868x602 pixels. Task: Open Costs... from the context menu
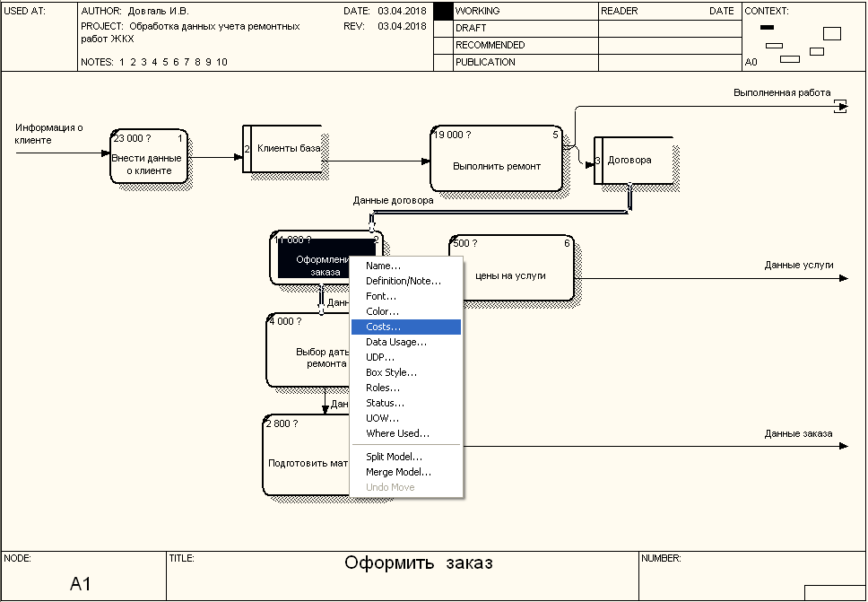pos(384,327)
